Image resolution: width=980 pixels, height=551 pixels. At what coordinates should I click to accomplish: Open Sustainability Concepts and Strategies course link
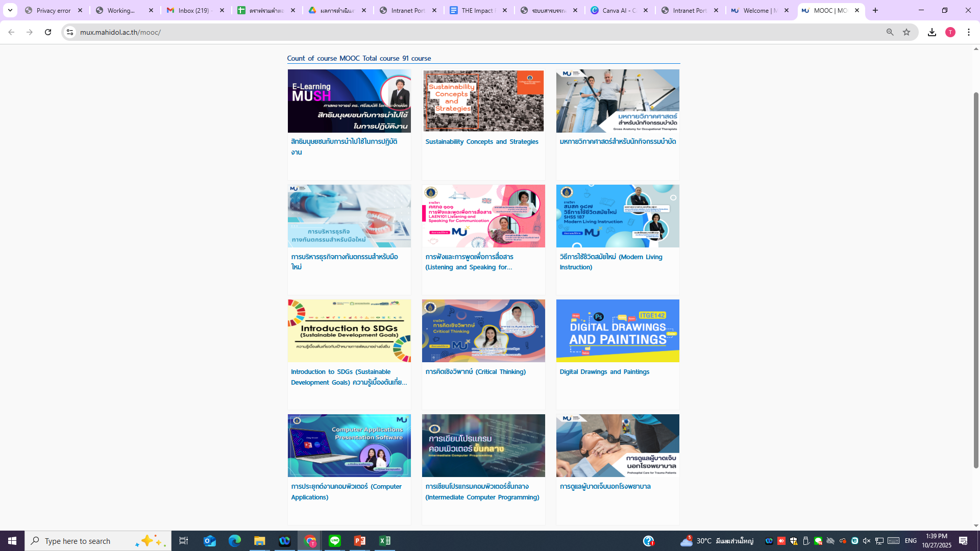481,142
